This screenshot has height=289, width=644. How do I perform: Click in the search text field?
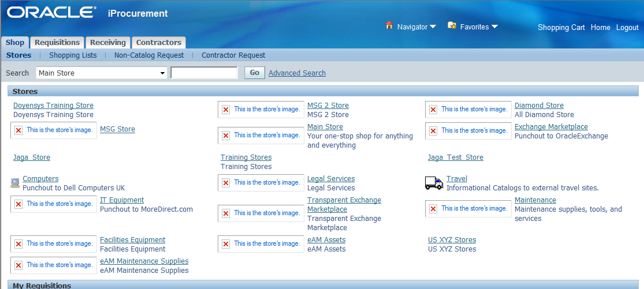(204, 73)
